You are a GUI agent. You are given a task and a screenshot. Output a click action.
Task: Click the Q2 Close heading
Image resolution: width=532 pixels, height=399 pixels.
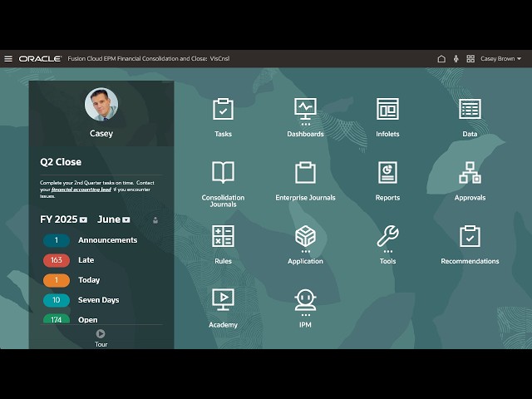[61, 162]
